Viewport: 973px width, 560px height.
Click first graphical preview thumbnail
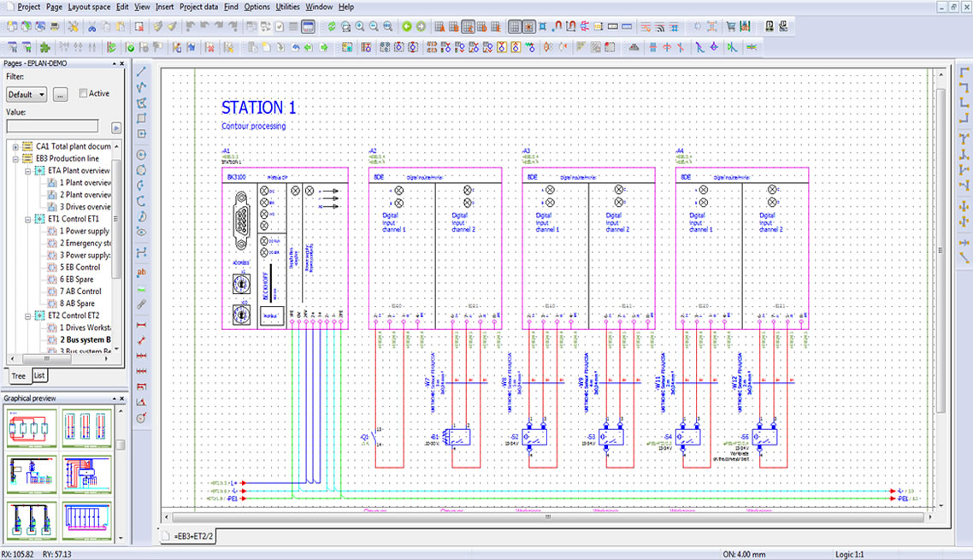click(32, 427)
